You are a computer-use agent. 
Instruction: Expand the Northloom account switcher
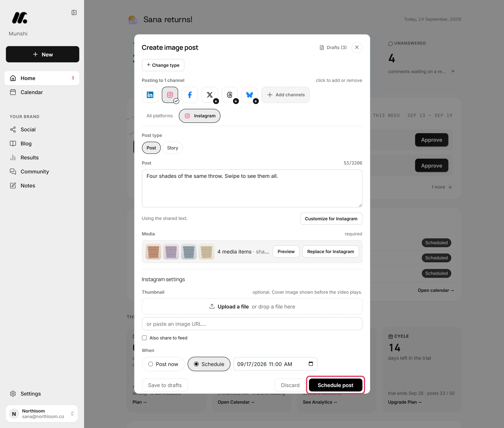[42, 413]
